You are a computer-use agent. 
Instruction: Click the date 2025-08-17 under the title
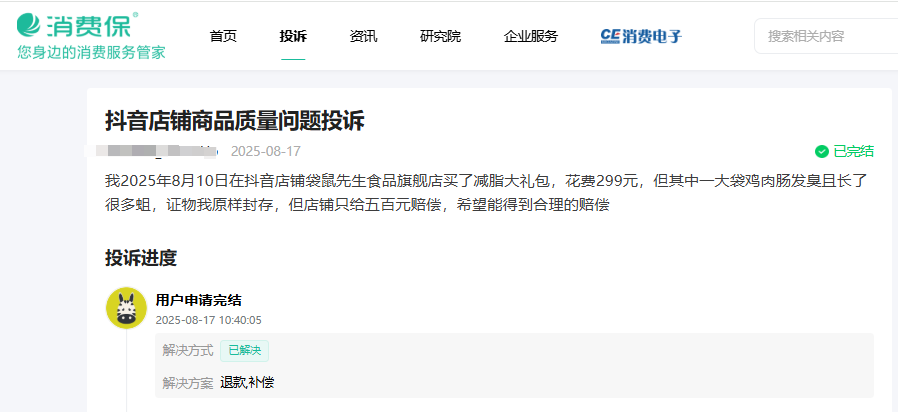point(266,151)
